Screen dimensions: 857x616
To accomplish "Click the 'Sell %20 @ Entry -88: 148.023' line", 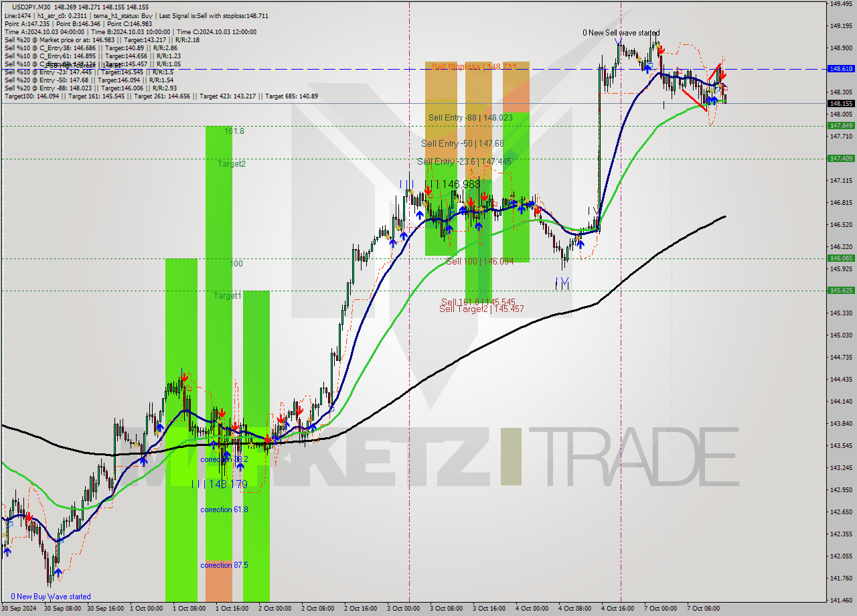I will tap(90, 88).
